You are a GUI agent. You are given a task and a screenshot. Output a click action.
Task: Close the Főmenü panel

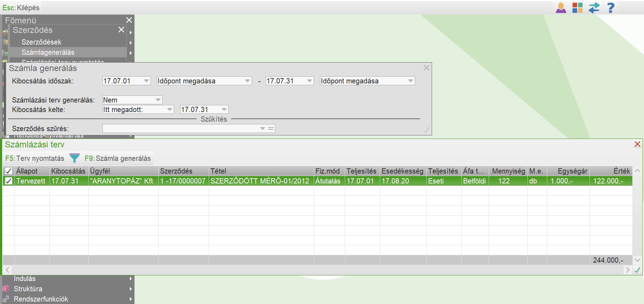pos(129,20)
